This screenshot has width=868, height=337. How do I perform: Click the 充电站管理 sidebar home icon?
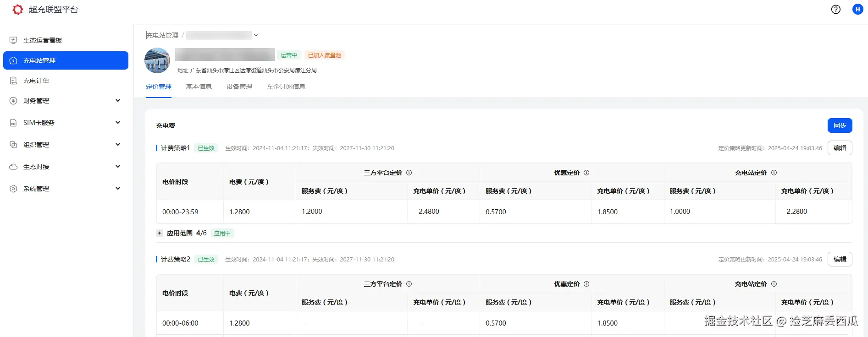click(x=13, y=60)
